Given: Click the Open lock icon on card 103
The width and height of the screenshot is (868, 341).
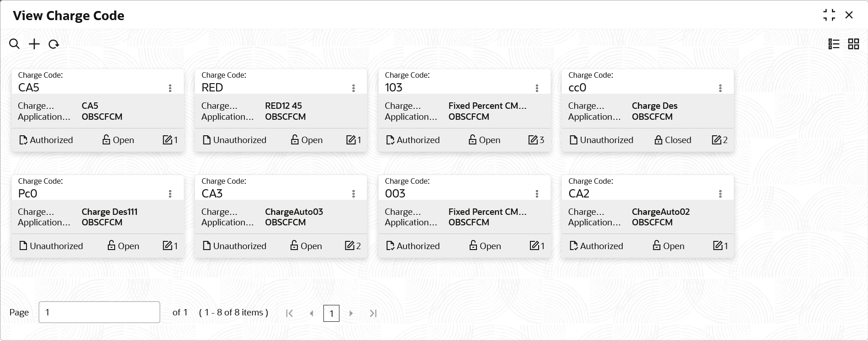Looking at the screenshot, I should [x=473, y=140].
